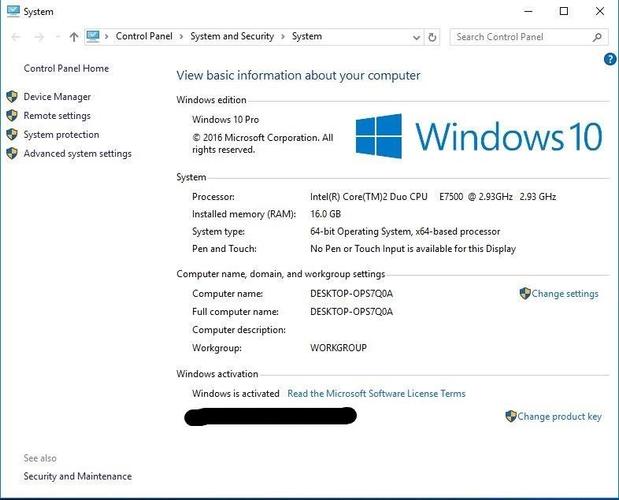Click shield icon beside Advanced system settings
The image size is (619, 500).
(12, 154)
